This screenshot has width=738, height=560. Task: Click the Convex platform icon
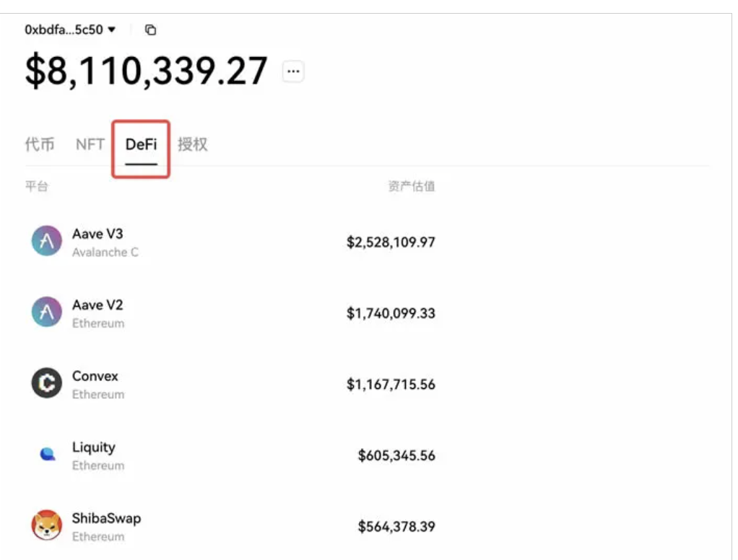[x=47, y=383]
